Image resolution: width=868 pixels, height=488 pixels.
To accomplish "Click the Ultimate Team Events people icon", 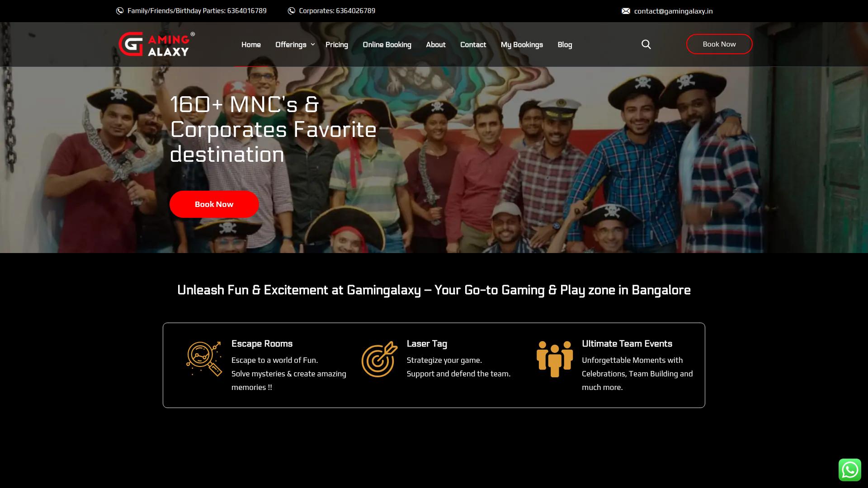I will click(x=555, y=359).
